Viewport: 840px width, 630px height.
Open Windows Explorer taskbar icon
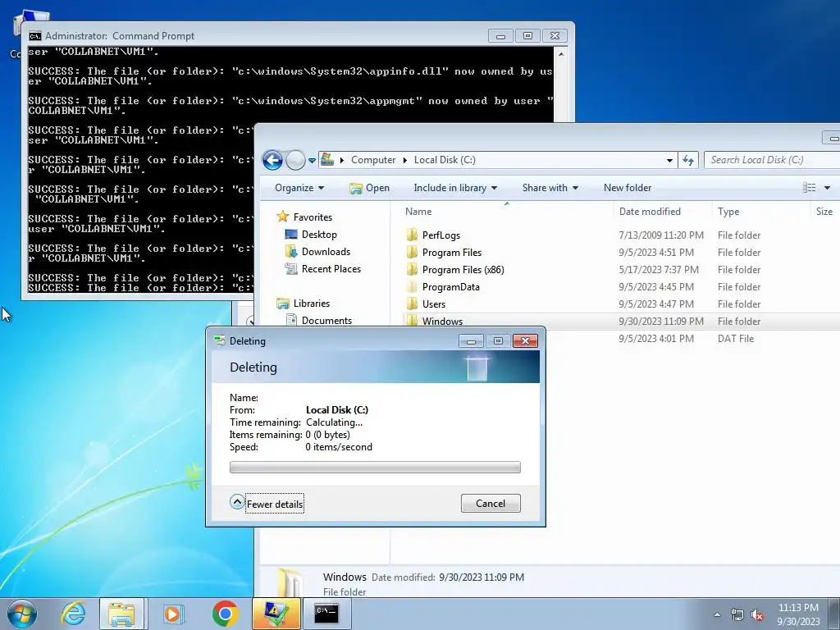(121, 614)
